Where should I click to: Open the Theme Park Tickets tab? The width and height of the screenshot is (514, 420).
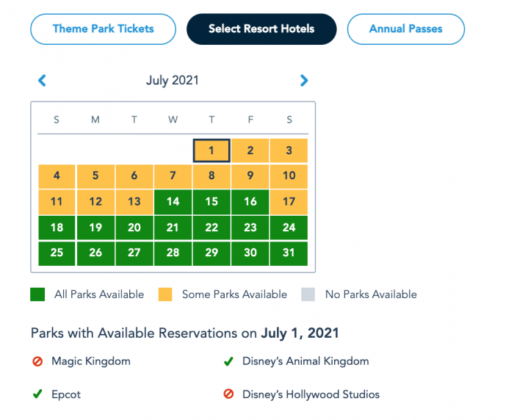coord(104,29)
